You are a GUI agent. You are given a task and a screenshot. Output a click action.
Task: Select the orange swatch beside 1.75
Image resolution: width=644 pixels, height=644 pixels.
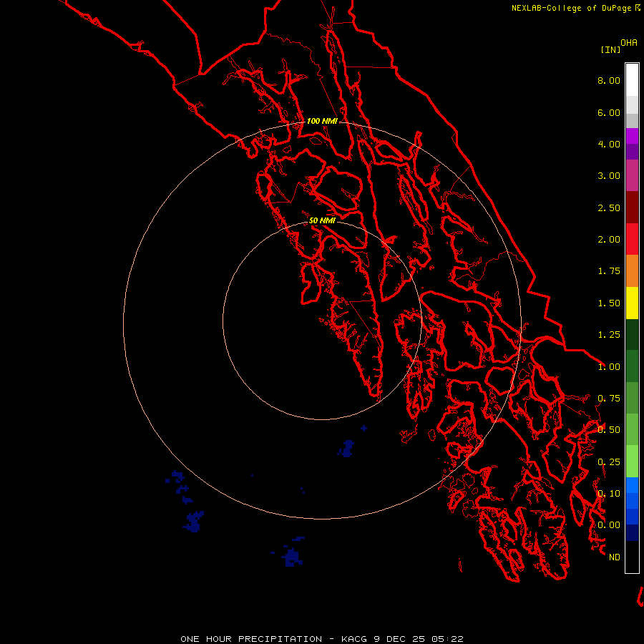pyautogui.click(x=632, y=271)
